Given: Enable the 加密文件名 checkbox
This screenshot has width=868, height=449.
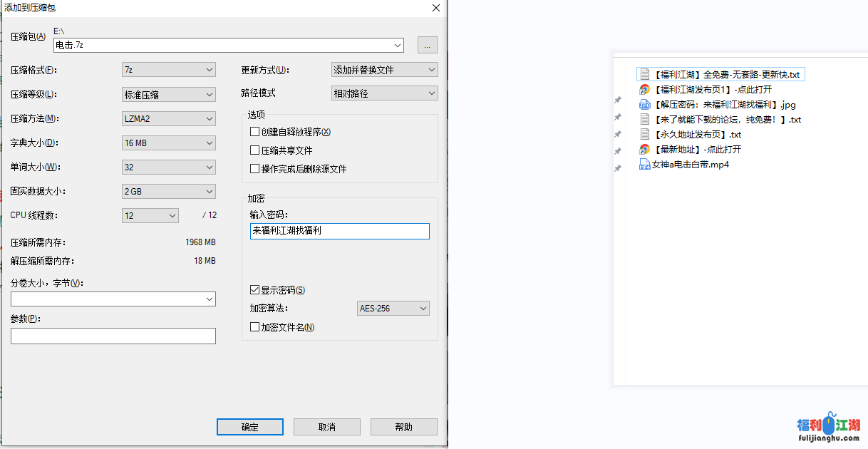Looking at the screenshot, I should [254, 326].
